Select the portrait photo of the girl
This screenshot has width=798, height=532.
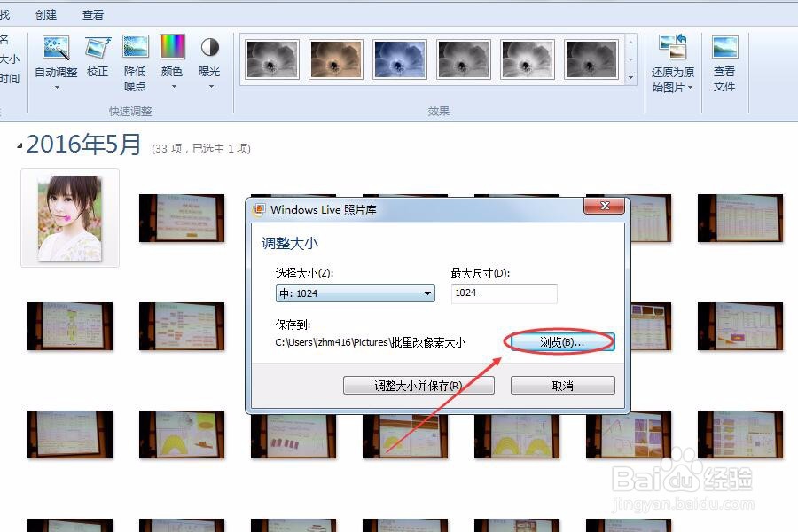click(x=70, y=218)
